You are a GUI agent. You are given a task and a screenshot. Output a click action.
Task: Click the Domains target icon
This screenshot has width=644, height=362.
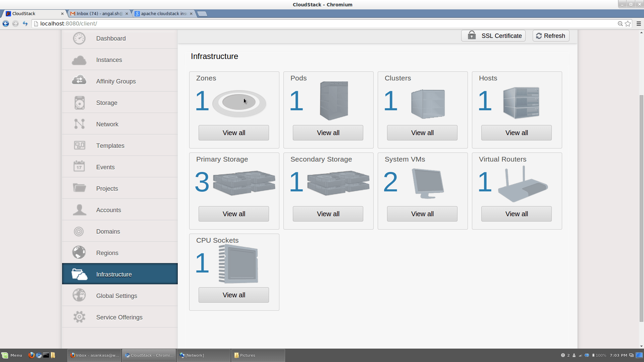[x=79, y=231]
